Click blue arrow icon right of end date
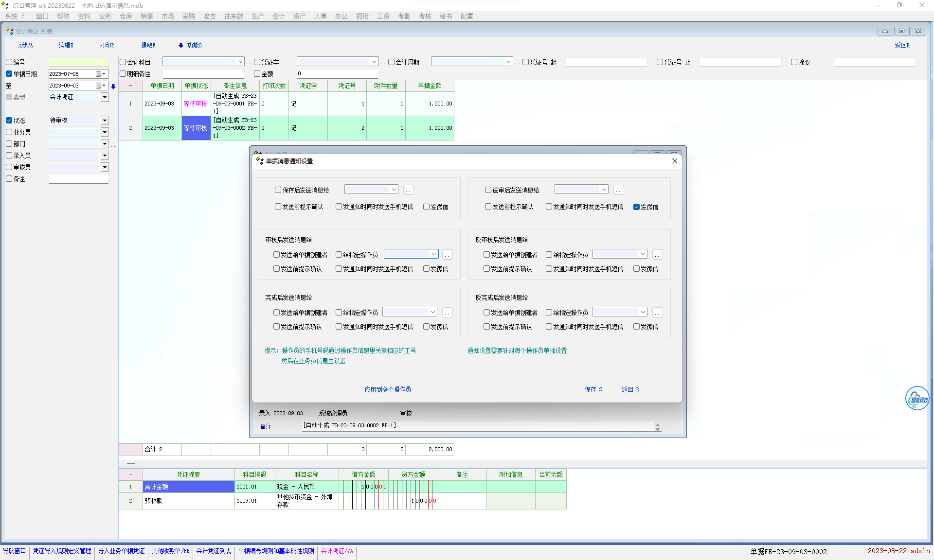The height and width of the screenshot is (560, 934). click(x=113, y=87)
